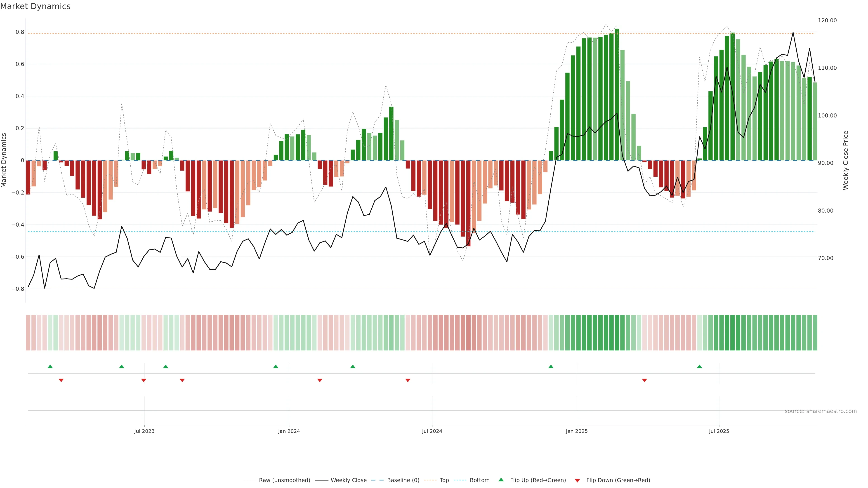
Task: Toggle the Bottom legend entry
Action: click(479, 480)
